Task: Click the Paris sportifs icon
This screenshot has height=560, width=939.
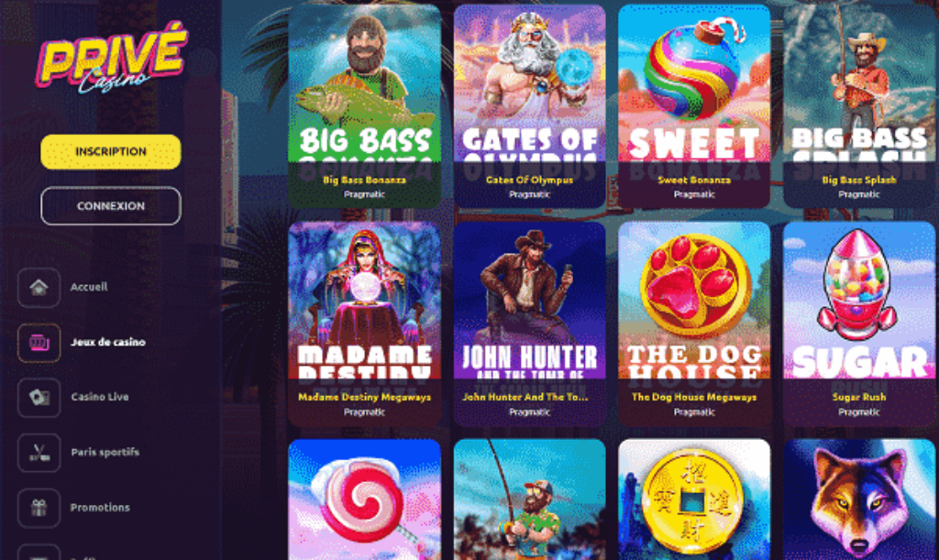Action: [x=39, y=453]
